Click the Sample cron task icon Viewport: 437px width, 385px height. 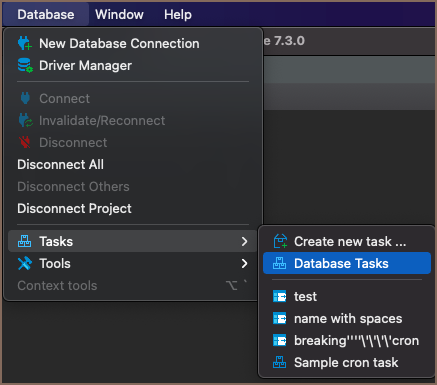pyautogui.click(x=279, y=362)
